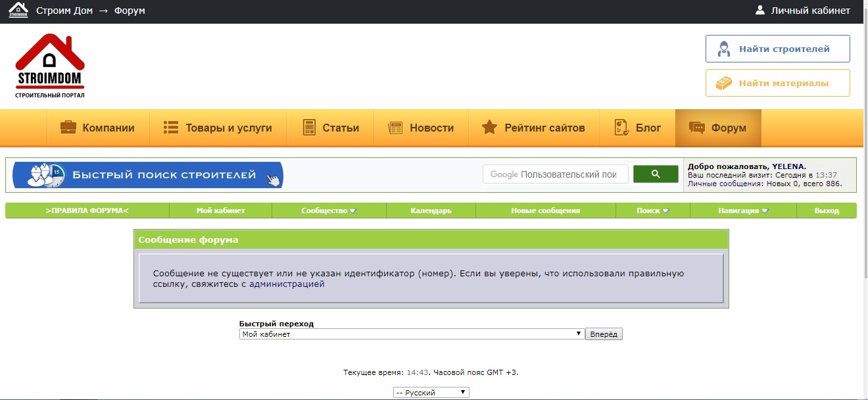Expand the Поиск dropdown in green bar
Screen dimensions: 868x400
coord(653,211)
